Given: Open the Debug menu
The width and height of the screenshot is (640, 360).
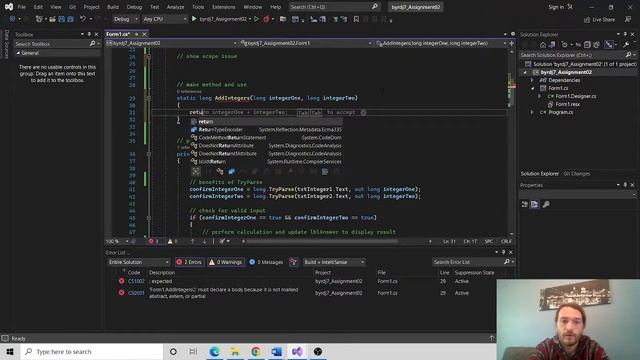Looking at the screenshot, I should [134, 7].
